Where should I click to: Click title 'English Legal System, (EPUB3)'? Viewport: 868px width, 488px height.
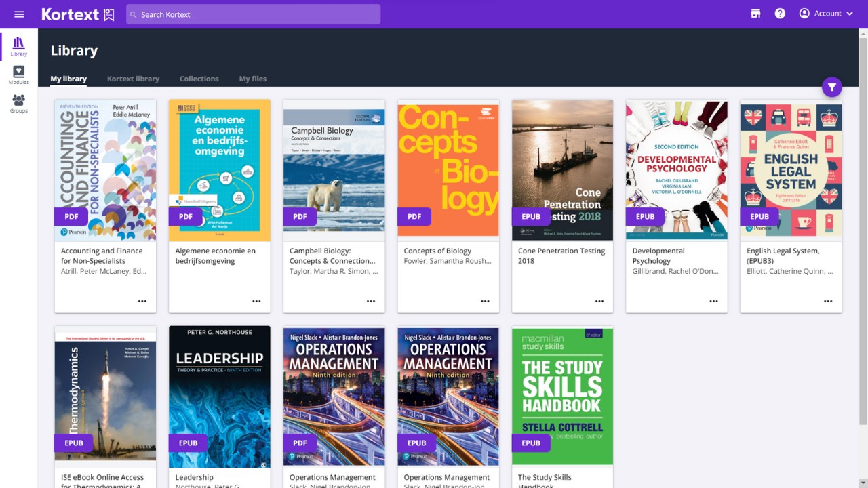(783, 256)
